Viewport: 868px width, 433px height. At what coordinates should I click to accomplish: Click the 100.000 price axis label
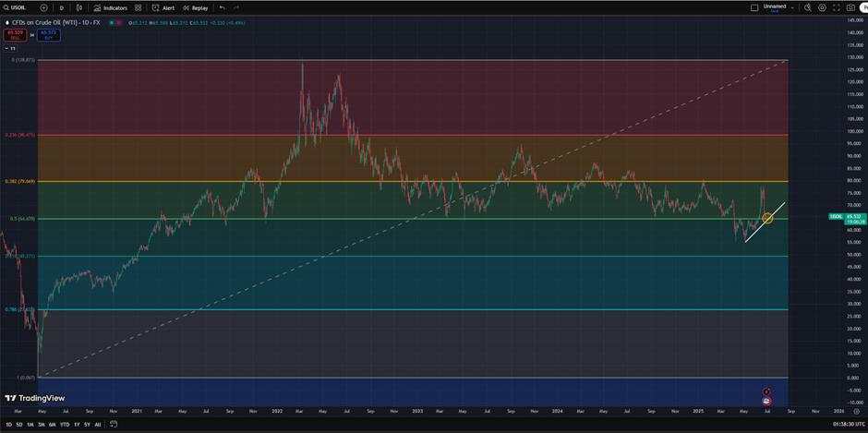[x=855, y=131]
